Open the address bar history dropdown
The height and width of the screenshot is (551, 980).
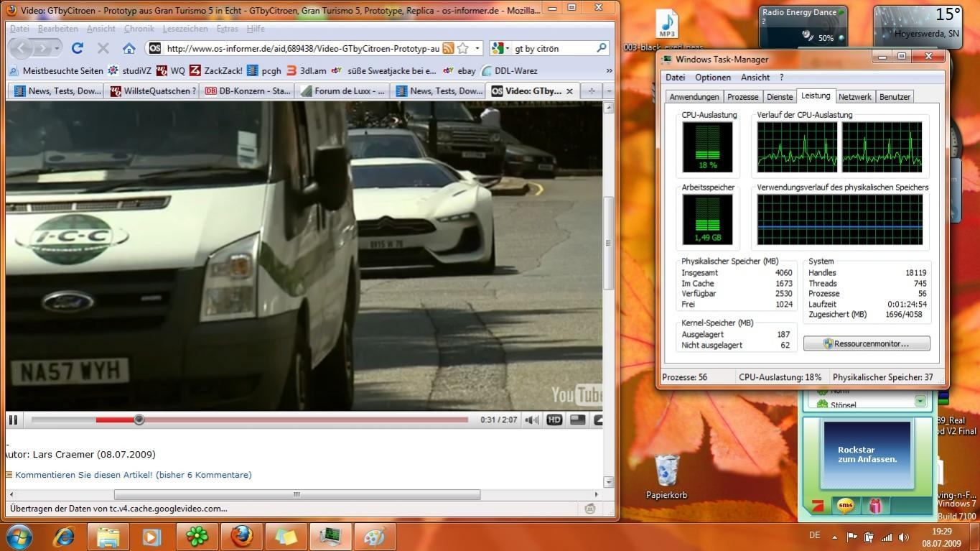(x=477, y=48)
